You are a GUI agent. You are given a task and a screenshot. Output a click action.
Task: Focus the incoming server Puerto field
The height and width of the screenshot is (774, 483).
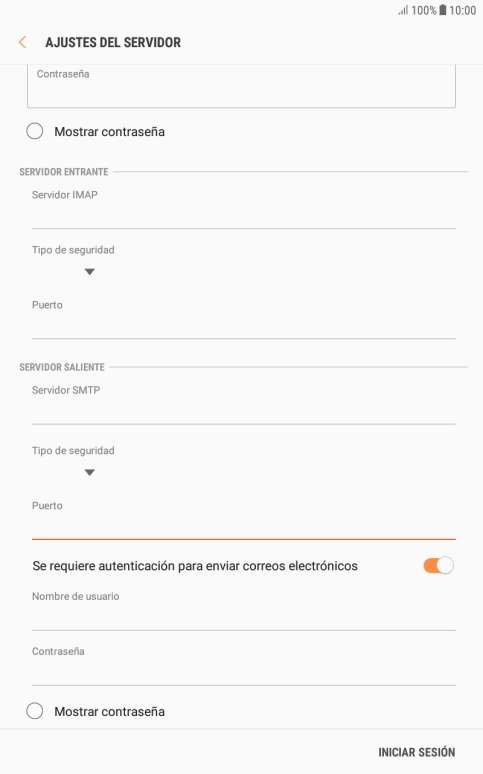pos(243,326)
